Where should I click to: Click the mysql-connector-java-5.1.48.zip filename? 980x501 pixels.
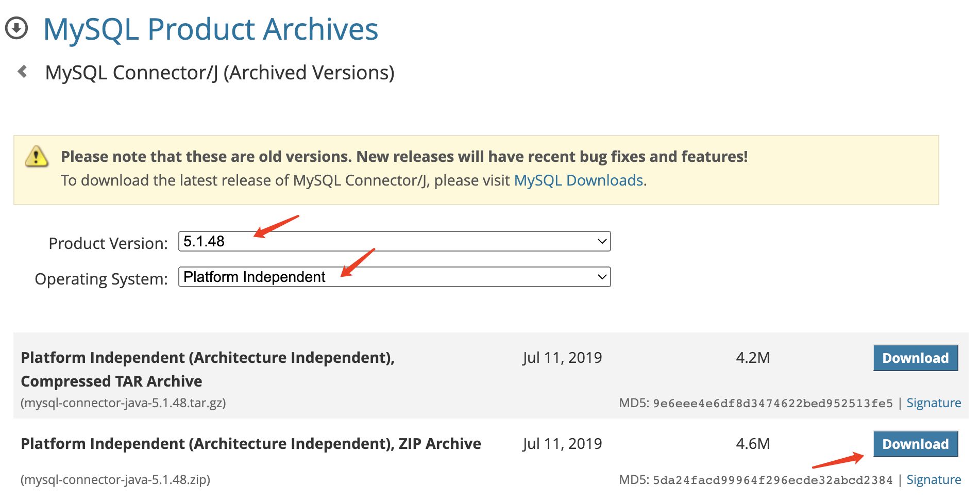click(115, 480)
